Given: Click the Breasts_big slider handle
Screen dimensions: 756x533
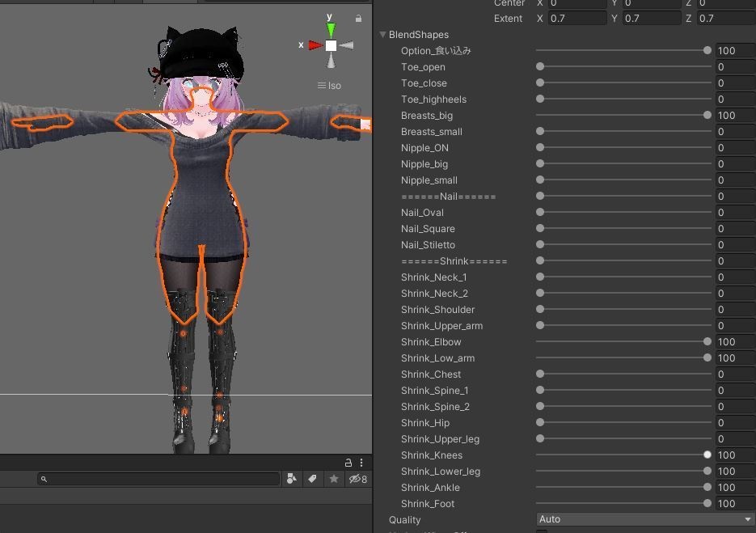Looking at the screenshot, I should [707, 116].
